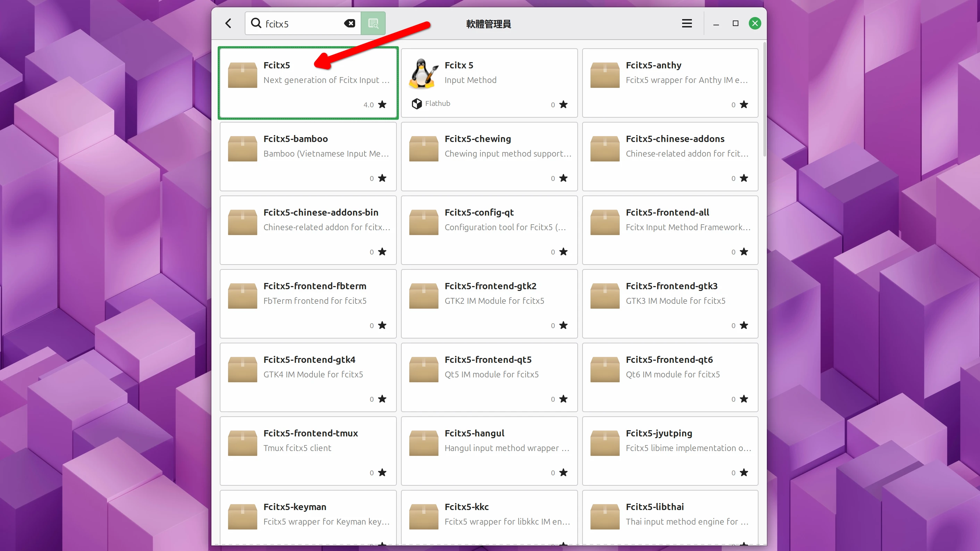Open the Fcitx5-libthai Thai input engine entry
This screenshot has height=551, width=980.
tap(670, 516)
